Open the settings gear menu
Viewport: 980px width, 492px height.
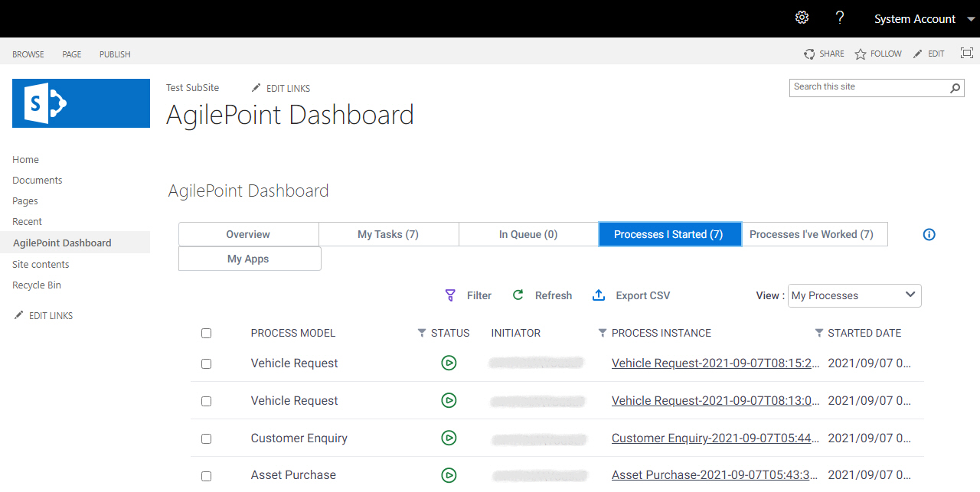click(x=802, y=18)
